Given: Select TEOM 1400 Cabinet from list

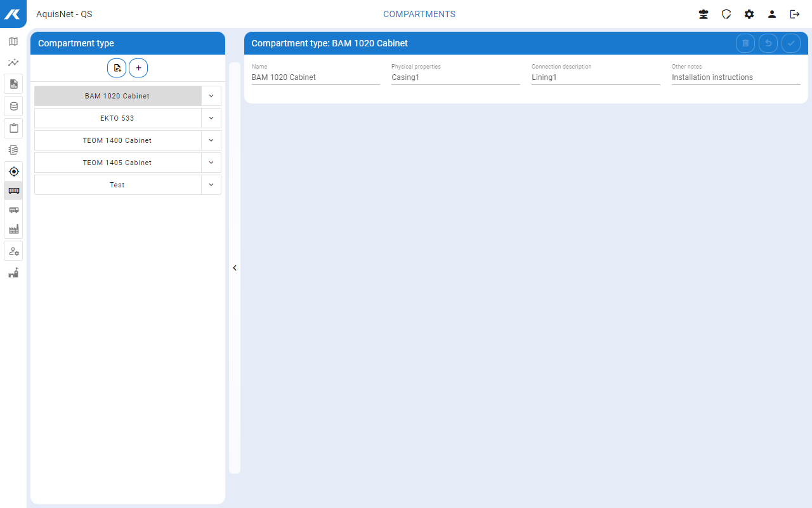Looking at the screenshot, I should [117, 140].
